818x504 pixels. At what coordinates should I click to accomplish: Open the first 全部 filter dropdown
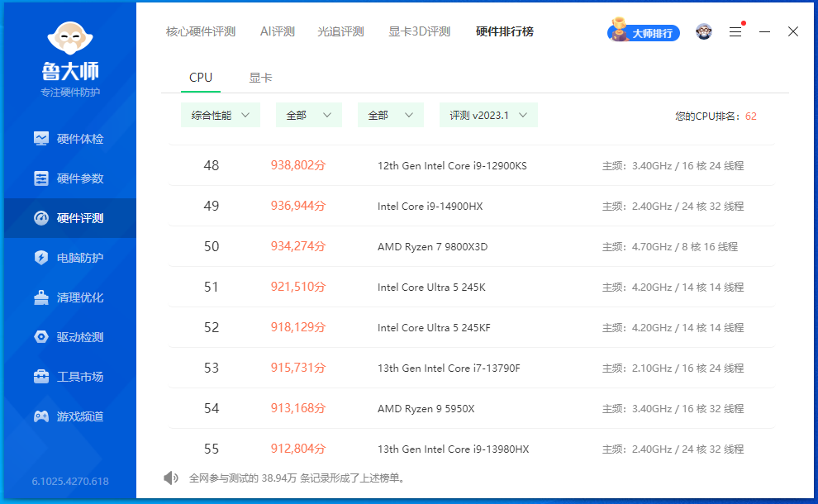[x=308, y=116]
